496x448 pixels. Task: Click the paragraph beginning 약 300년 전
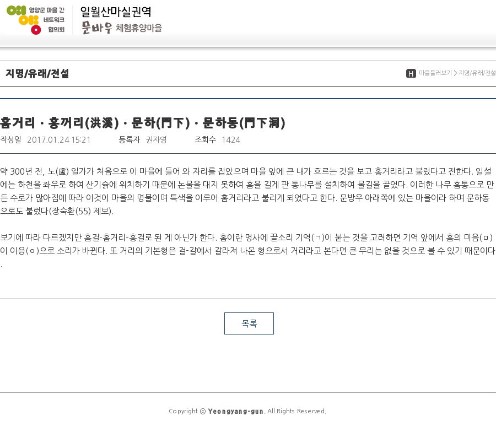[247, 191]
